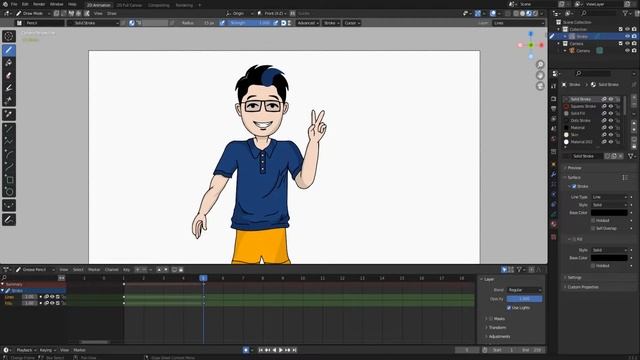Image resolution: width=640 pixels, height=360 pixels.
Task: Enable the Fill checkbox in material
Action: 574,239
